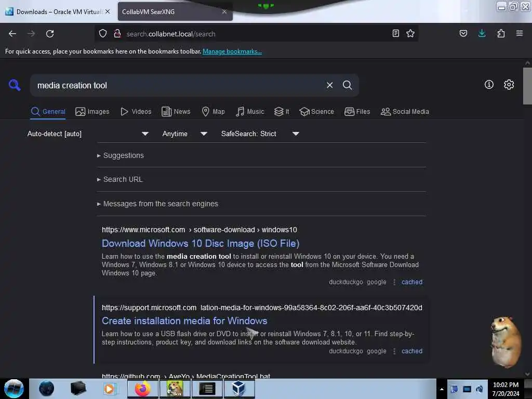Click the browser address bar URL

[x=171, y=34]
